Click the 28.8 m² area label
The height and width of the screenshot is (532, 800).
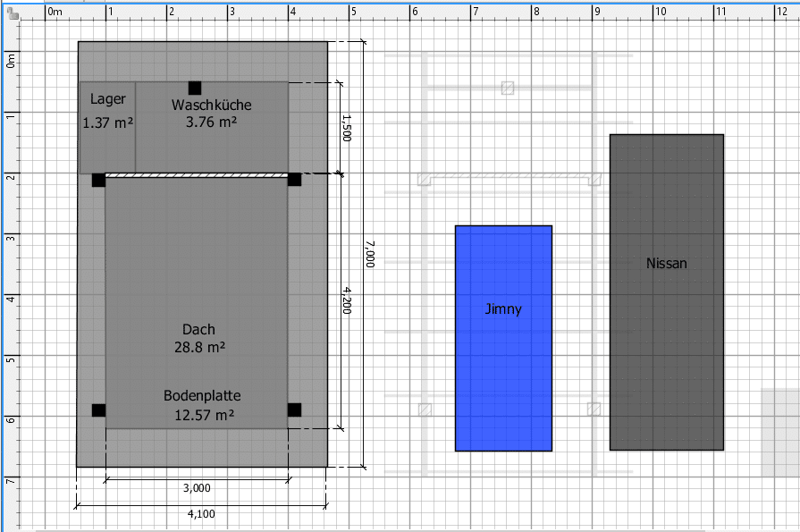199,347
